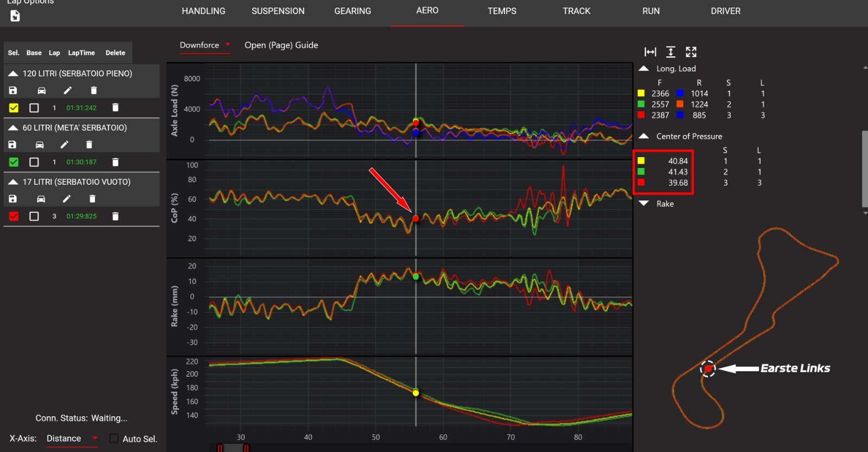Click the Conn. Status: Waiting... text
This screenshot has height=452, width=868.
pos(81,418)
